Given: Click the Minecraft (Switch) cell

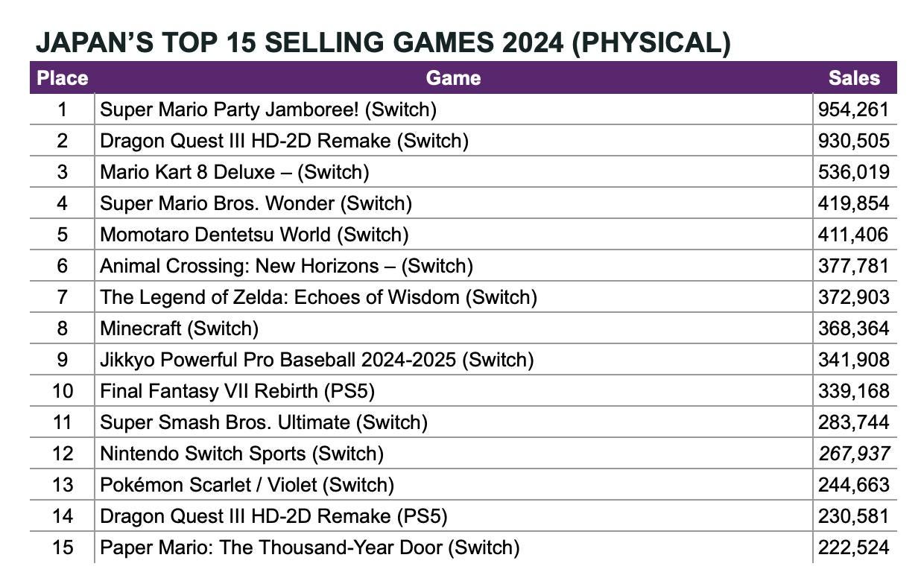Looking at the screenshot, I should 179,328.
